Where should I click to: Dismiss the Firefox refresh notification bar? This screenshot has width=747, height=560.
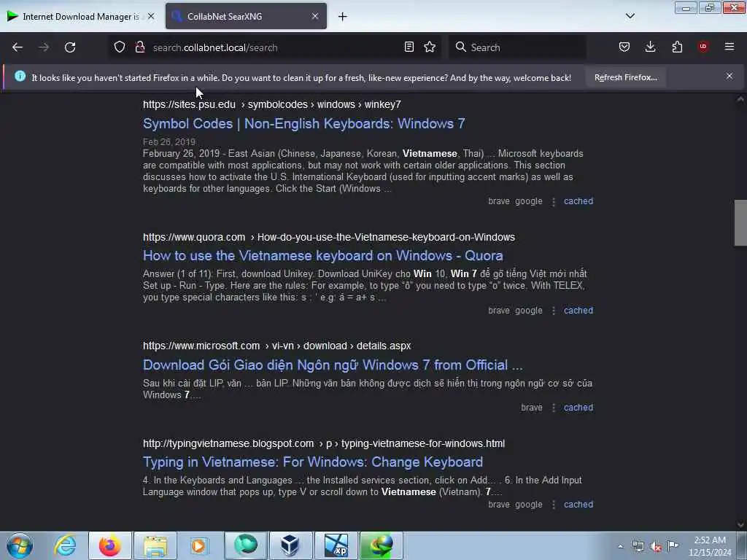(x=729, y=76)
